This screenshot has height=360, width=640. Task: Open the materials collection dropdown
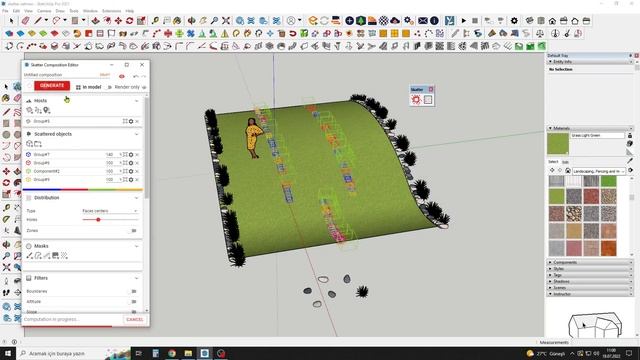pos(598,171)
